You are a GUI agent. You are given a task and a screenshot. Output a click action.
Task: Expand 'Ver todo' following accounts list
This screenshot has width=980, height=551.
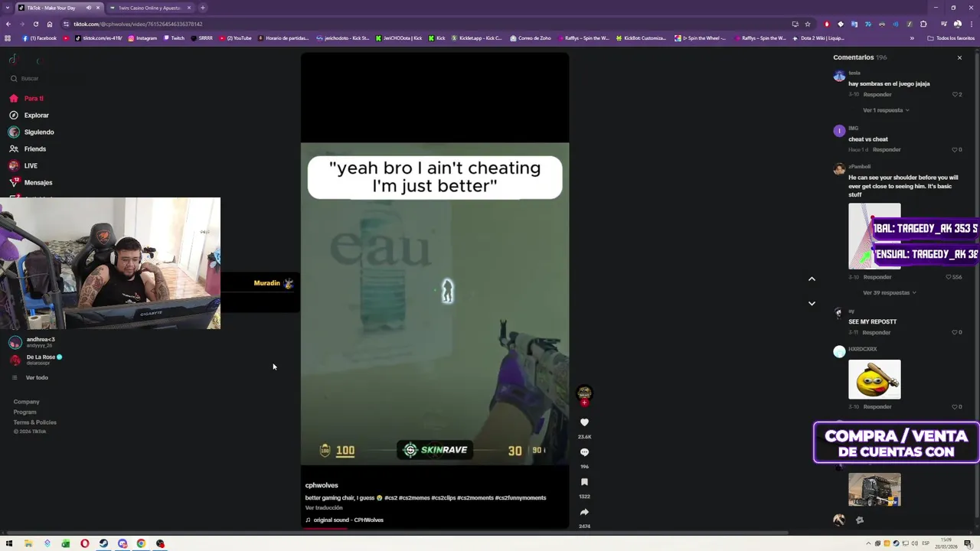click(36, 377)
